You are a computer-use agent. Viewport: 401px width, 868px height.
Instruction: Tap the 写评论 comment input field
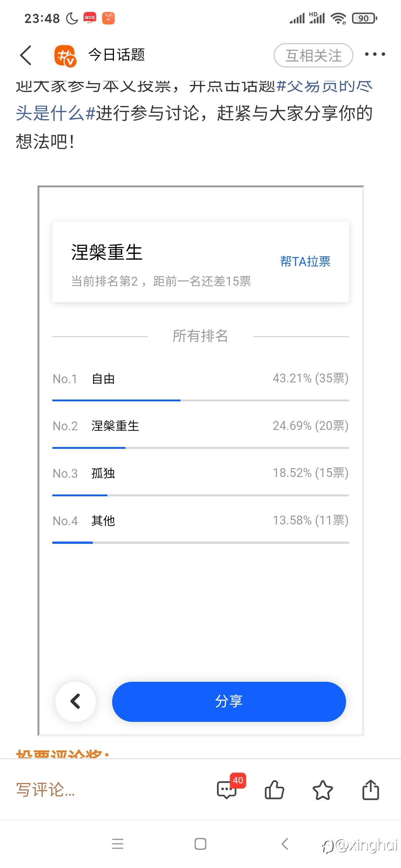[46, 790]
